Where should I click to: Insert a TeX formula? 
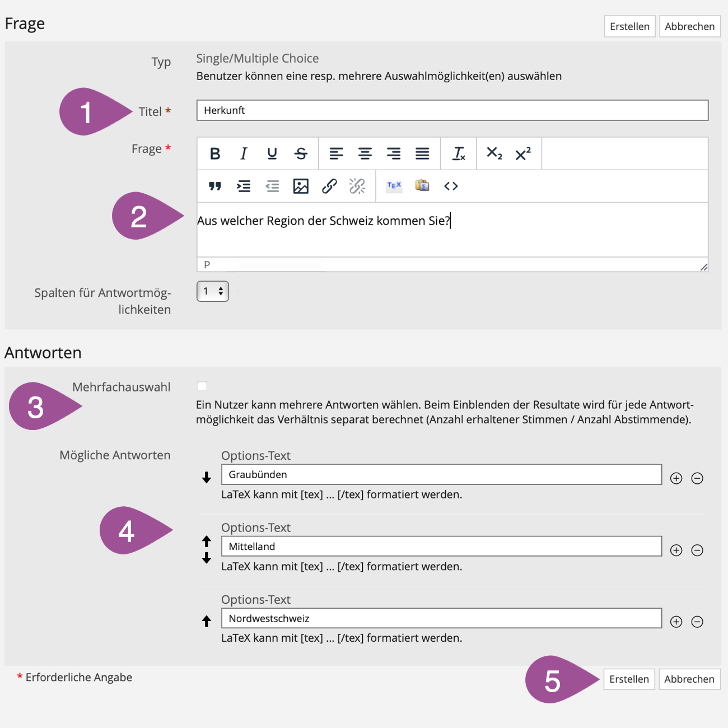[x=394, y=185]
